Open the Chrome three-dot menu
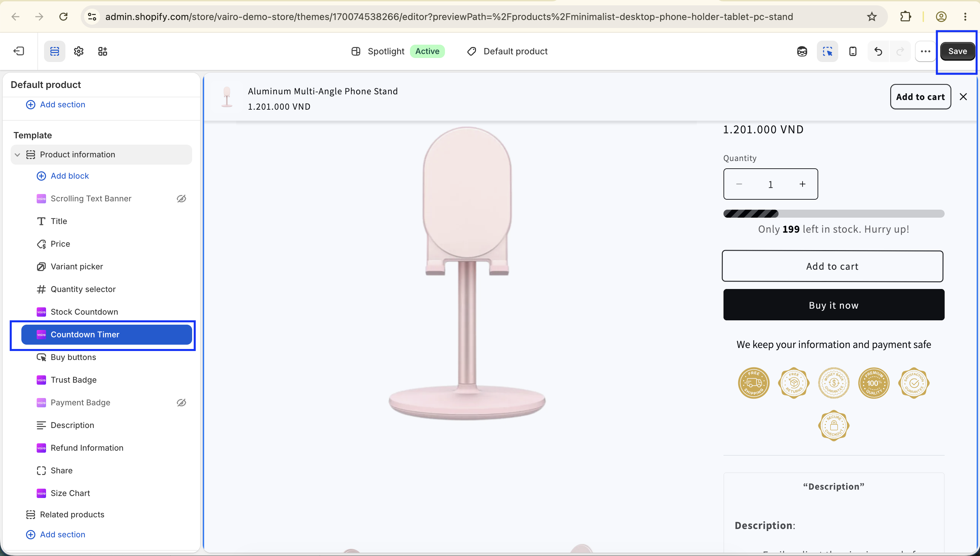980x556 pixels. pyautogui.click(x=965, y=17)
